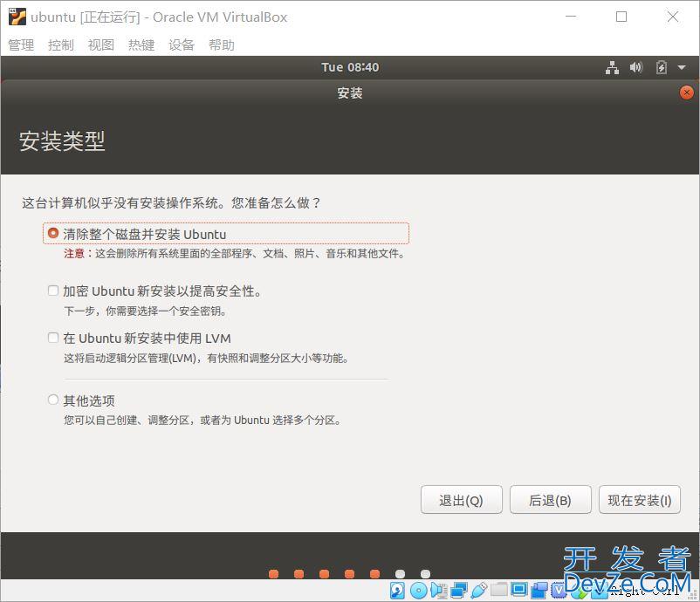Open the audio settings status icon
This screenshot has height=602, width=700.
click(439, 591)
